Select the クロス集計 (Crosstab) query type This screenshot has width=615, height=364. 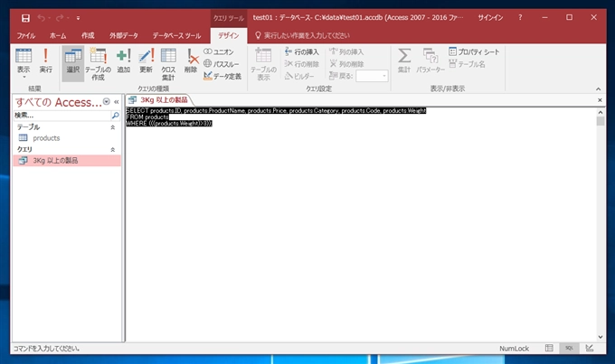[x=168, y=63]
